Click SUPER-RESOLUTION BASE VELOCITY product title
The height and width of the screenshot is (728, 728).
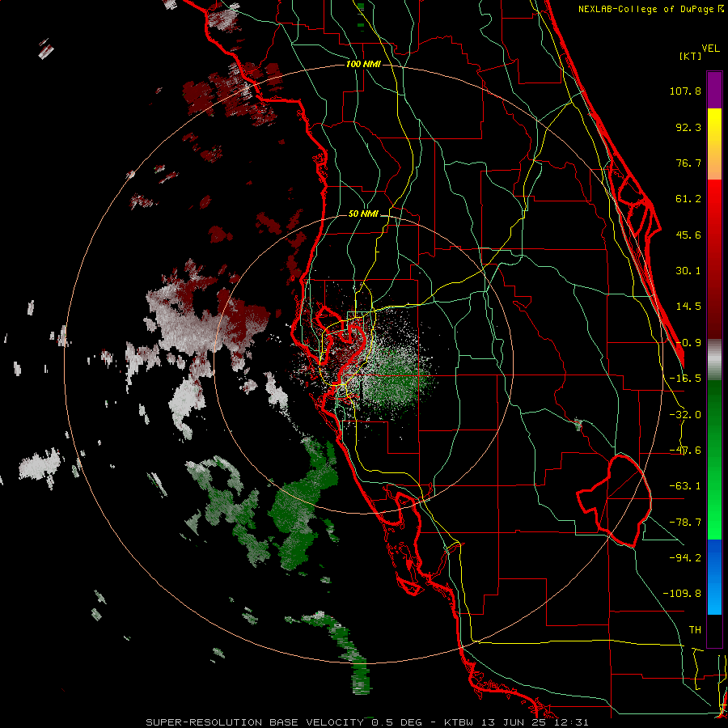256,722
